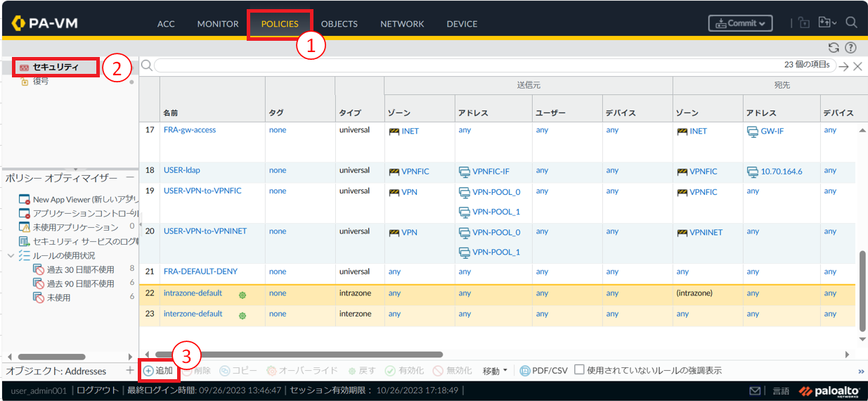Open the Commit dropdown
The width and height of the screenshot is (868, 401).
(x=740, y=23)
